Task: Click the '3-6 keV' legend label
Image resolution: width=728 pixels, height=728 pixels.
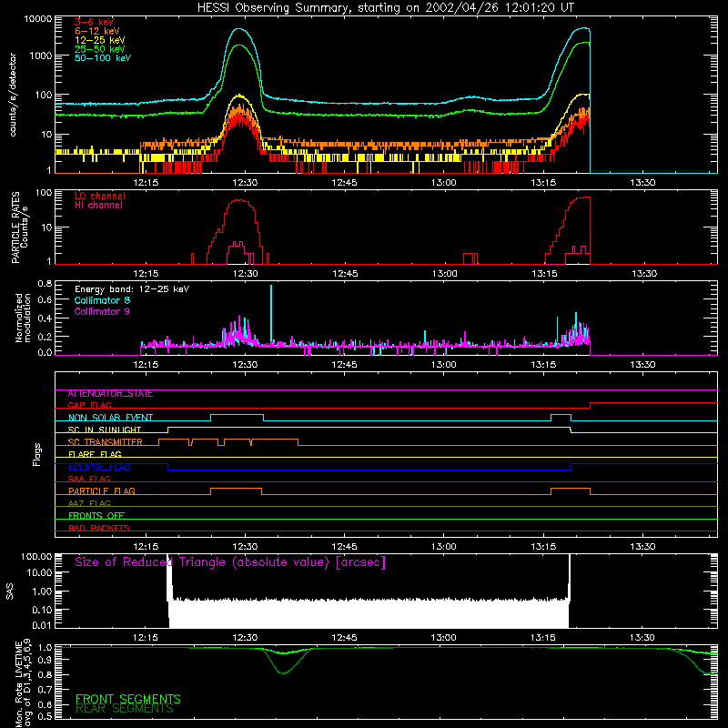Action: coord(95,22)
